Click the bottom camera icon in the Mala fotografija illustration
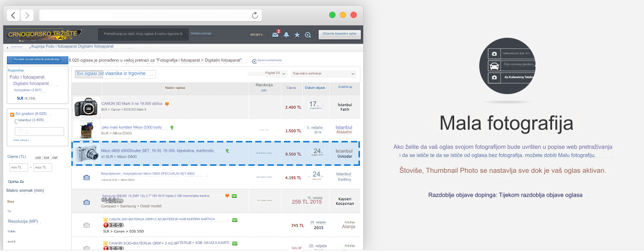 coord(494,78)
